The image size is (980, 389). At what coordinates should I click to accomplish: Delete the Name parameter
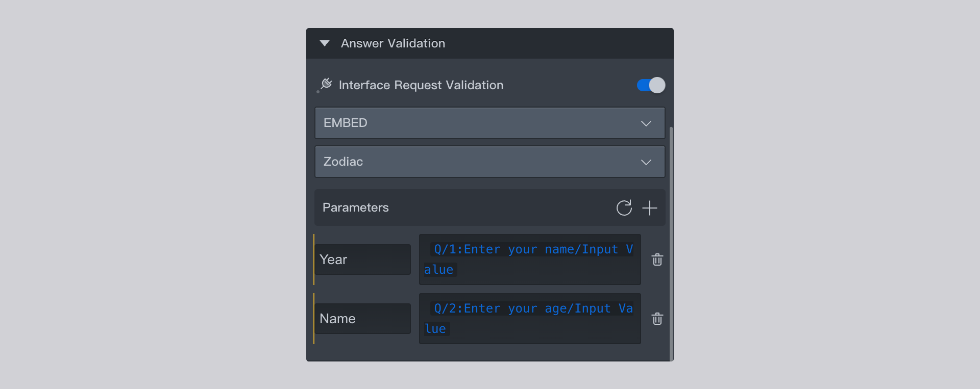pyautogui.click(x=657, y=319)
